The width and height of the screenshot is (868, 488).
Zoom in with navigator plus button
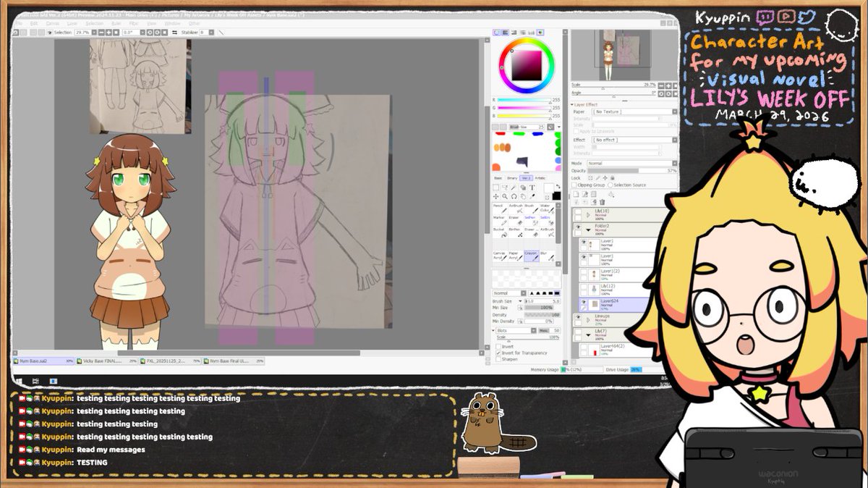(668, 85)
